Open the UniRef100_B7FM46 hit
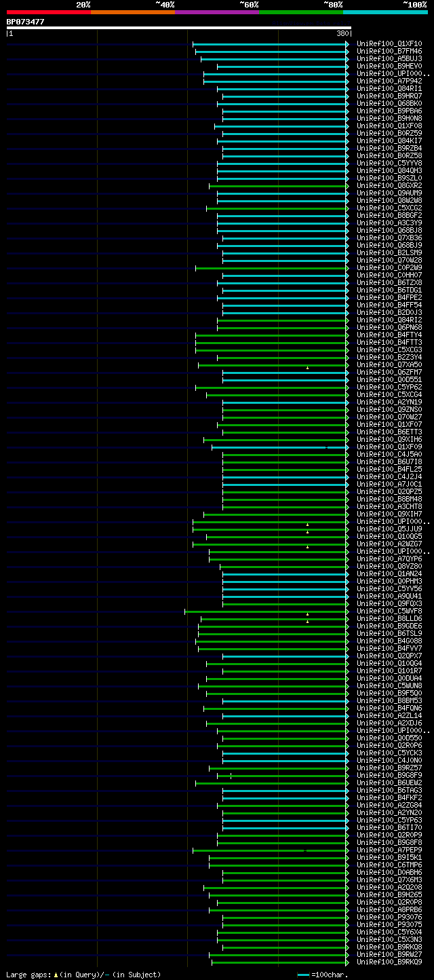The width and height of the screenshot is (434, 980). tap(389, 52)
